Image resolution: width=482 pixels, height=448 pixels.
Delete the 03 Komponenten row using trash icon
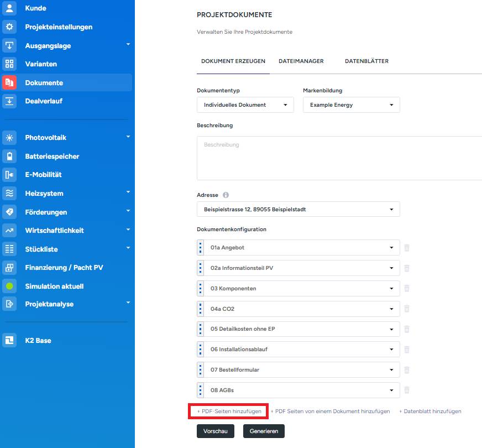pyautogui.click(x=407, y=289)
